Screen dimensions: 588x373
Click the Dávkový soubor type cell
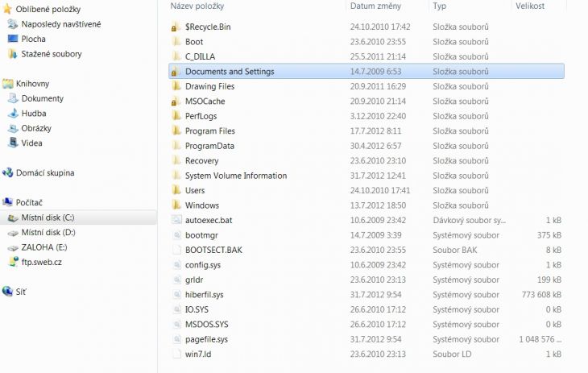point(469,220)
